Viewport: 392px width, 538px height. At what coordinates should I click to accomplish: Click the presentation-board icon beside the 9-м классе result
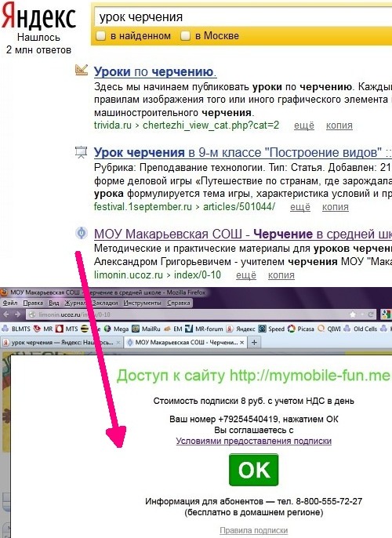82,151
